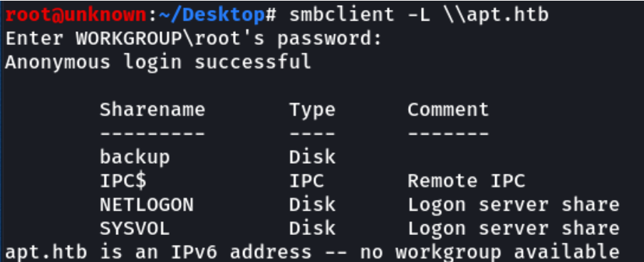Click the IPv6 address warning line
Image resolution: width=644 pixels, height=262 pixels.
click(x=312, y=252)
